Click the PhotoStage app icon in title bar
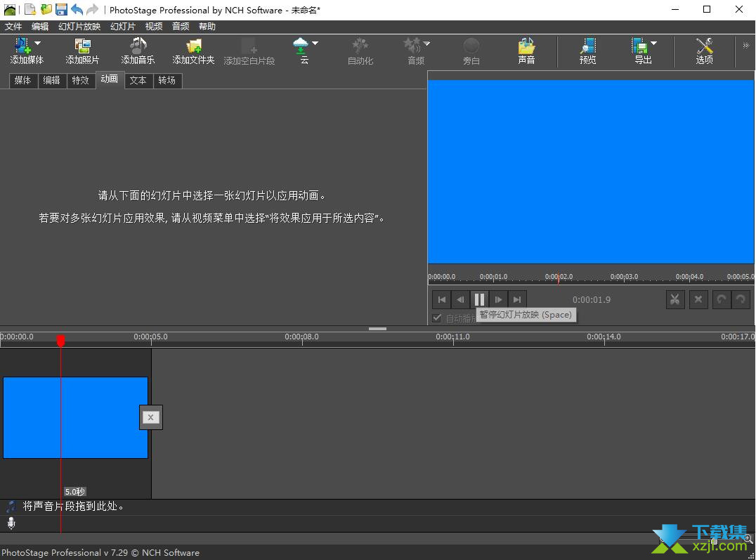This screenshot has height=560, width=756. pos(10,9)
